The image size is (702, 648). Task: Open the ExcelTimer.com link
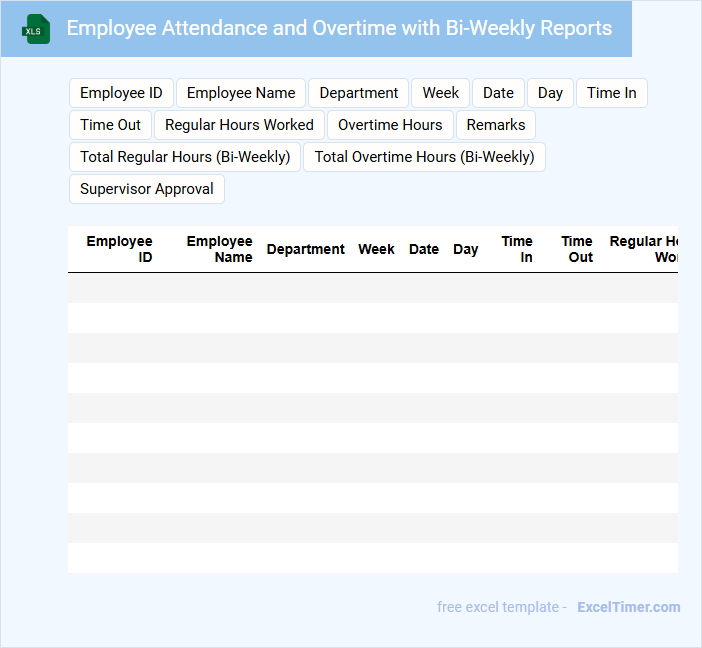[x=628, y=607]
